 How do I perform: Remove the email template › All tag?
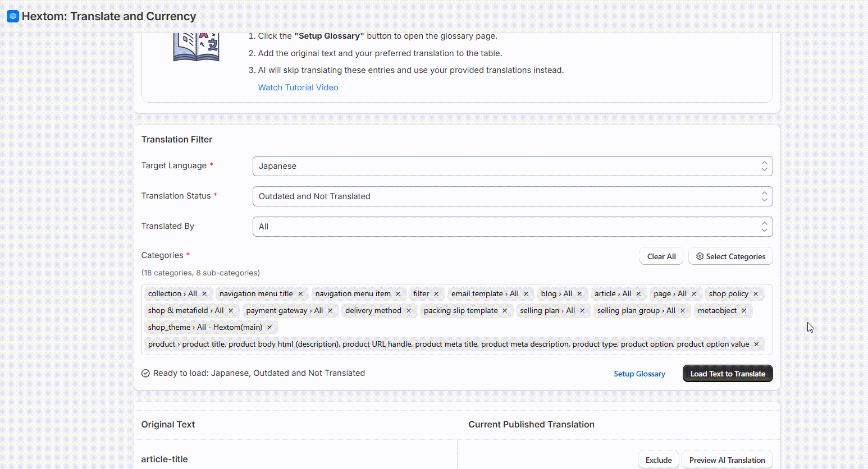point(526,293)
